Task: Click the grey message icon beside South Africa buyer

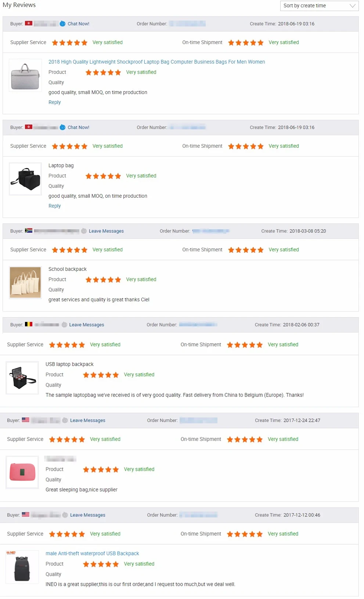Action: 84,231
